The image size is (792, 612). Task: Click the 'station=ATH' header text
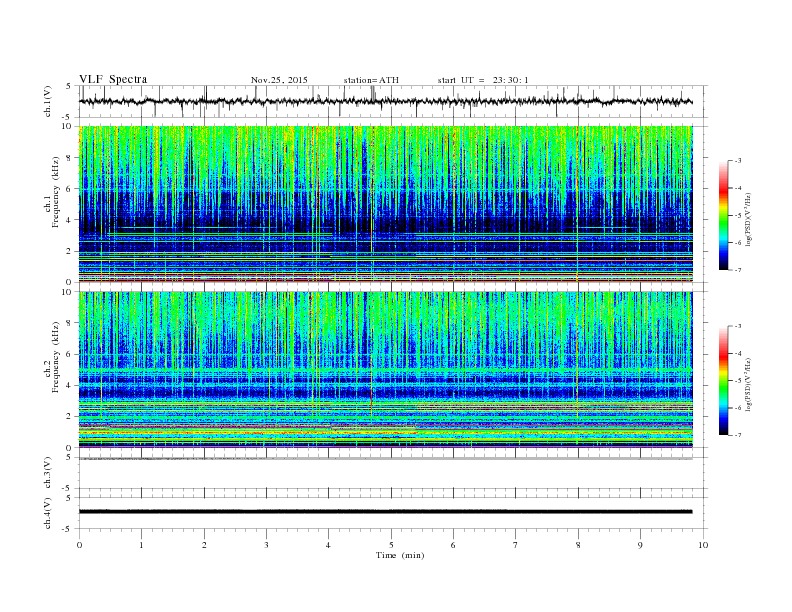click(x=371, y=80)
